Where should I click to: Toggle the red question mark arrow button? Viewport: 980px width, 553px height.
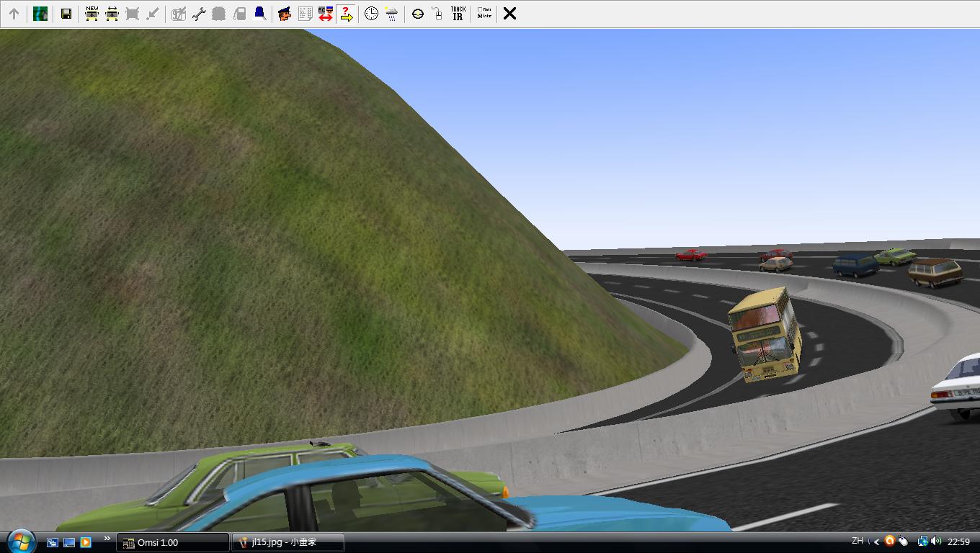click(346, 14)
